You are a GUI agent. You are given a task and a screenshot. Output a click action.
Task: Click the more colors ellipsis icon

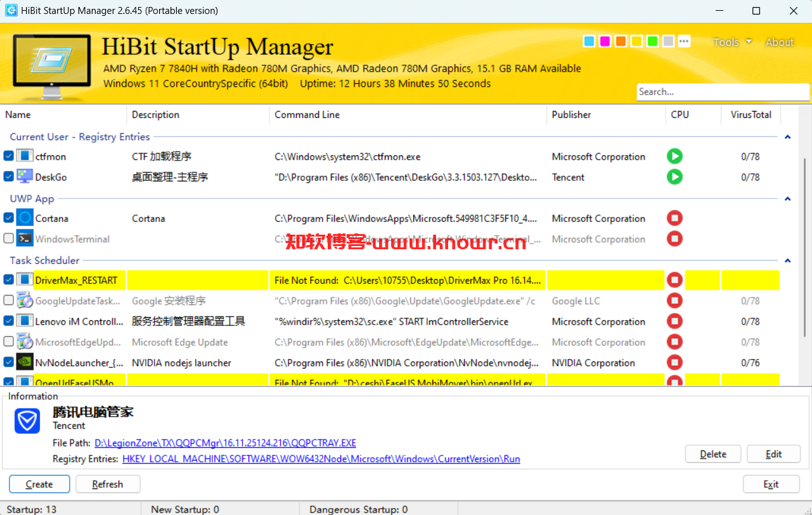[684, 41]
